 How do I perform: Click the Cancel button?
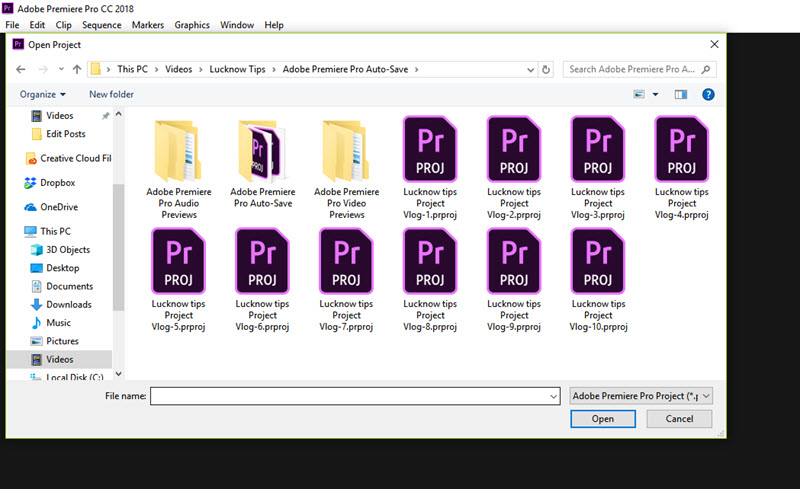pos(679,419)
